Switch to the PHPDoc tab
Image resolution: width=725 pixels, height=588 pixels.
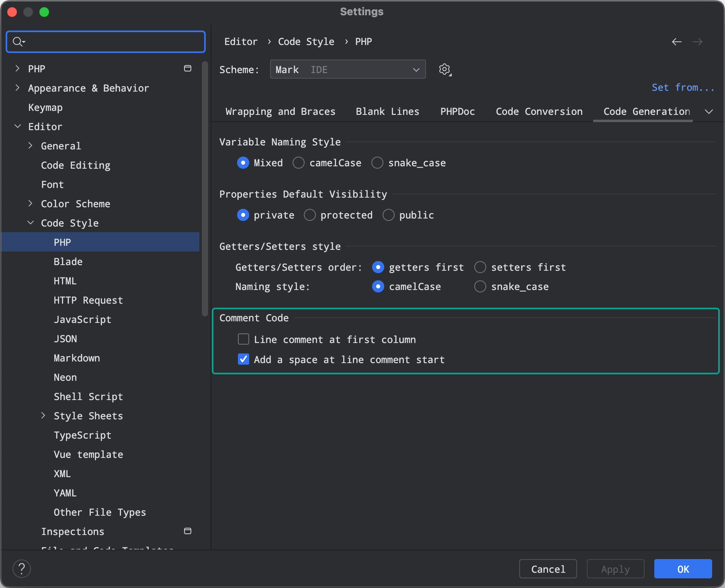coord(457,112)
